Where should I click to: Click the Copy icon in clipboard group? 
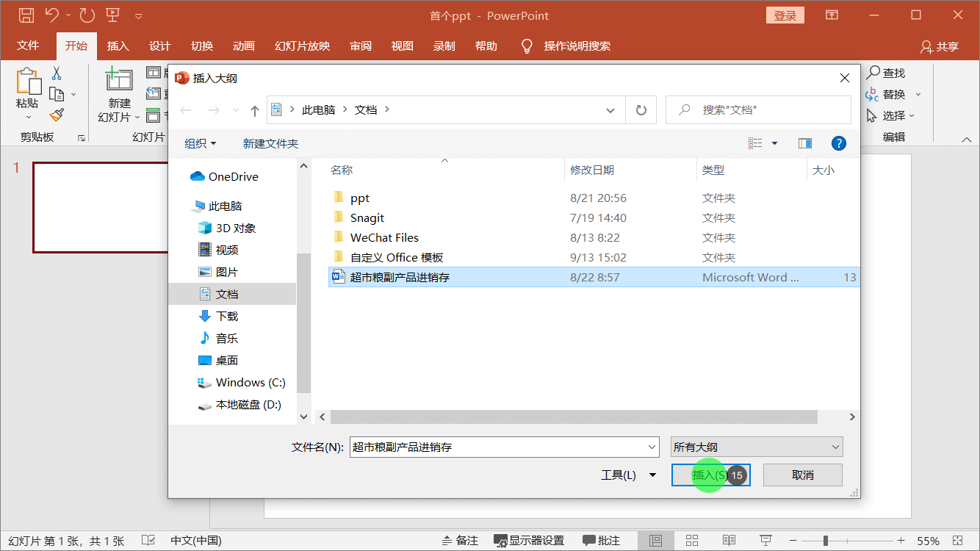57,94
